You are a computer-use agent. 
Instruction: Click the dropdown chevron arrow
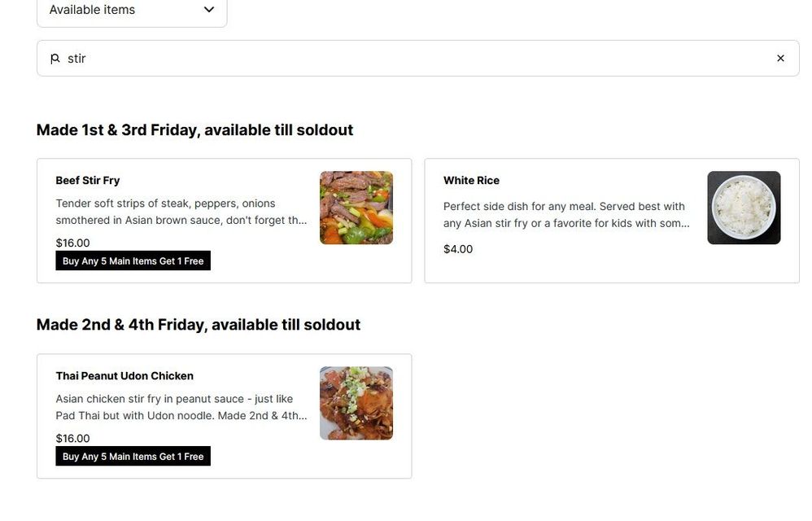tap(209, 11)
